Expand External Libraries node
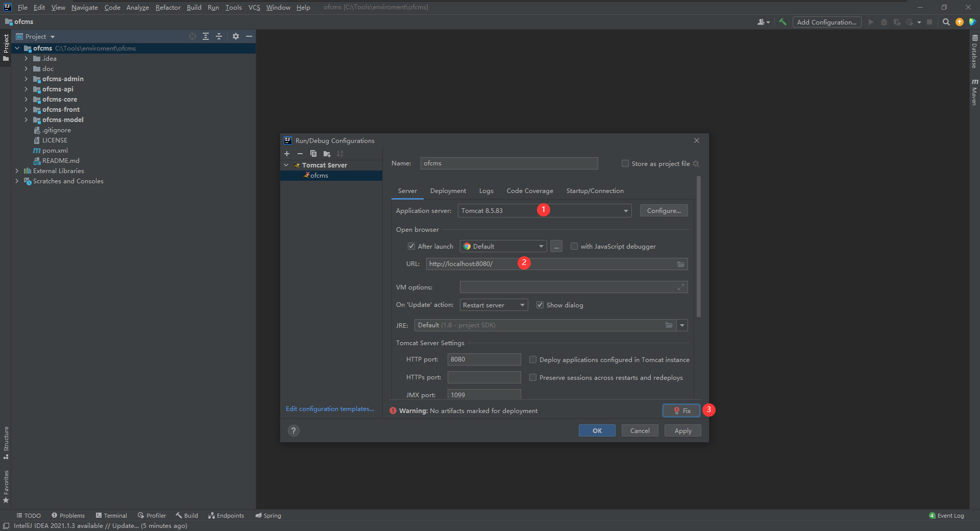Image resolution: width=980 pixels, height=531 pixels. tap(17, 171)
